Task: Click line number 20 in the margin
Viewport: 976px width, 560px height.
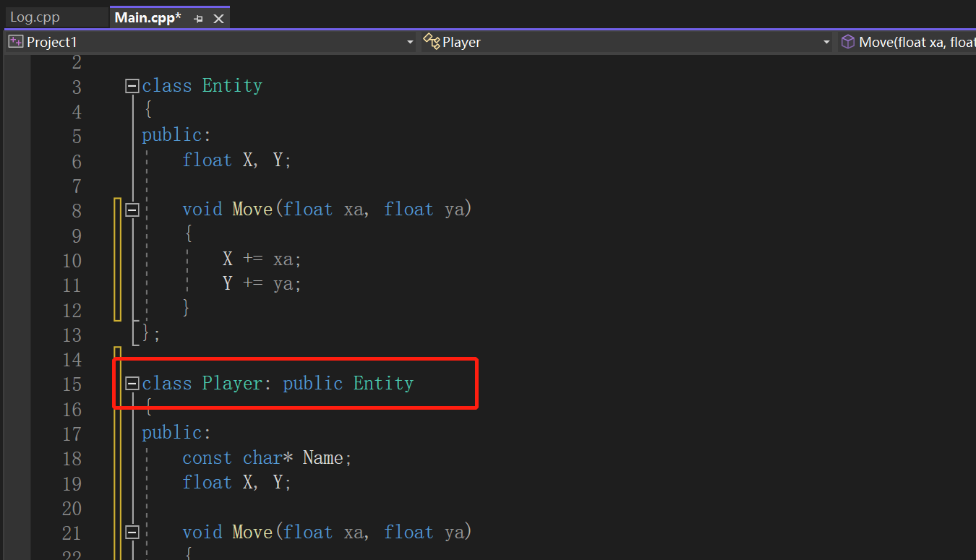Action: (72, 508)
